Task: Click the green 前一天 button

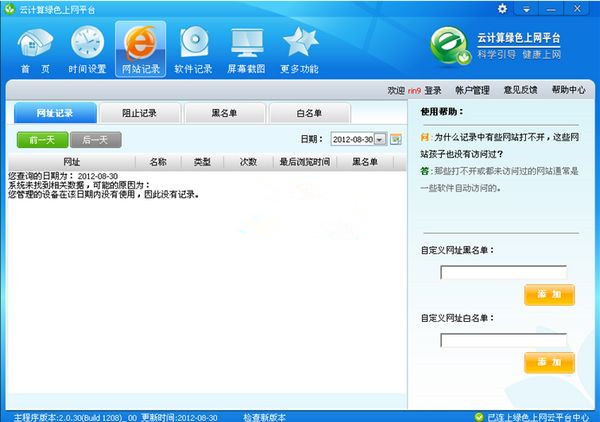Action: (42, 139)
